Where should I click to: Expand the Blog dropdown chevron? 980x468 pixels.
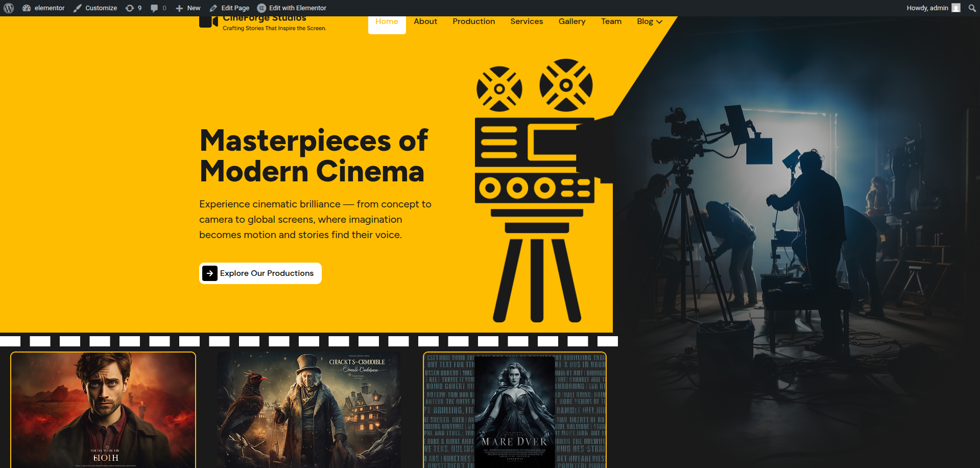click(659, 22)
